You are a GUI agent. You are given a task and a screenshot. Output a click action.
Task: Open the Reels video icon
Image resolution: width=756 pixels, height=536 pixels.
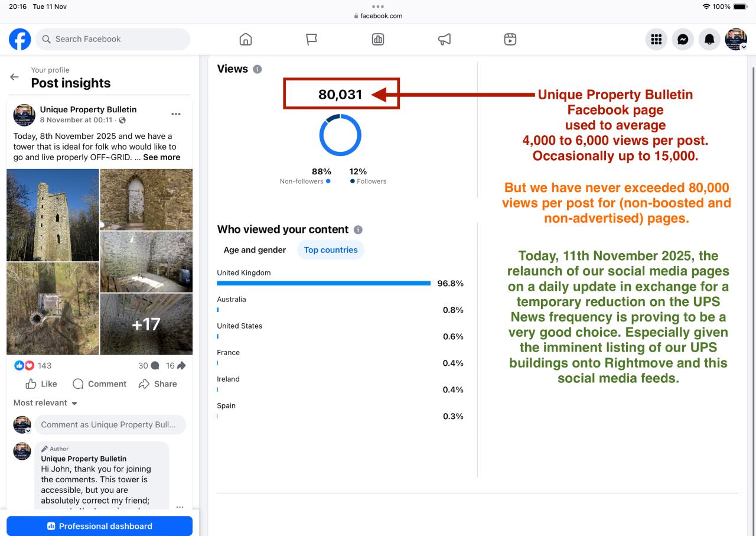[510, 40]
